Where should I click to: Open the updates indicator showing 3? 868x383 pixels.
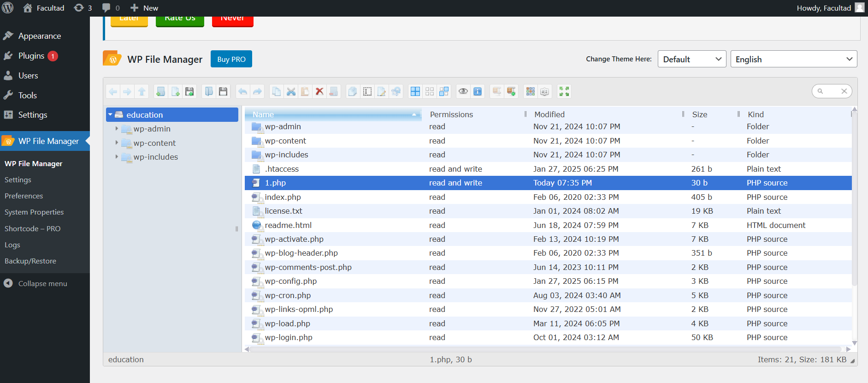click(83, 8)
